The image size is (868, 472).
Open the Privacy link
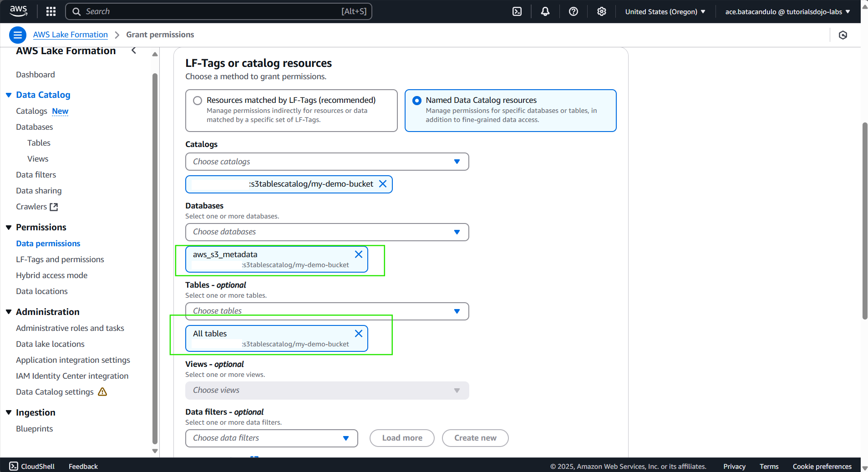[734, 466]
